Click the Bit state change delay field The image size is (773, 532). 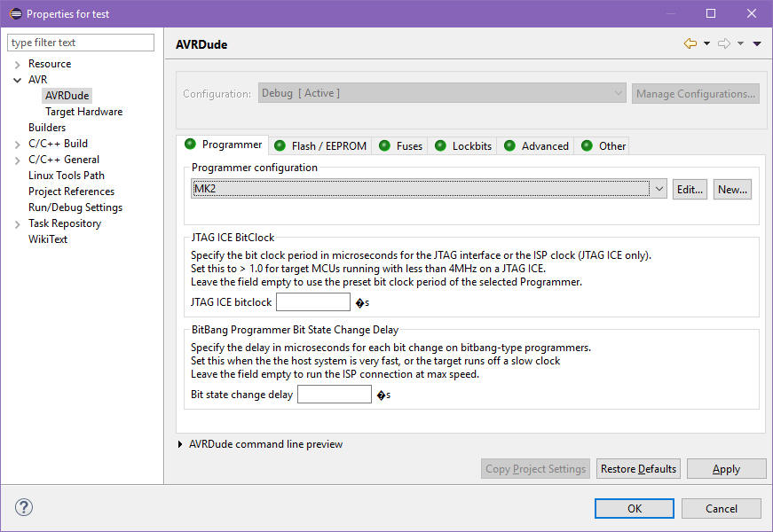[x=334, y=395]
